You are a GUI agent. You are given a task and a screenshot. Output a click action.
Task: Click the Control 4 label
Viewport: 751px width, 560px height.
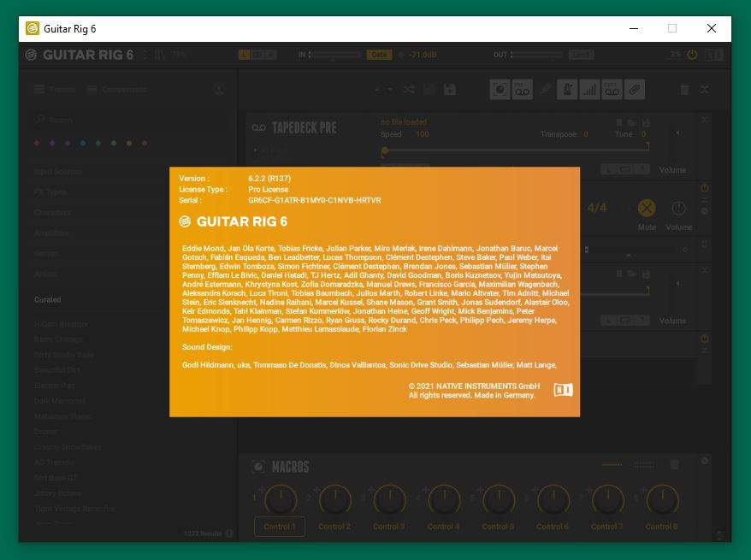pyautogui.click(x=444, y=527)
